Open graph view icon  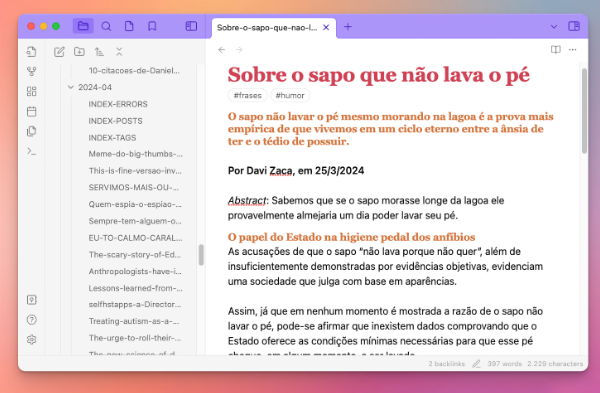(x=32, y=72)
